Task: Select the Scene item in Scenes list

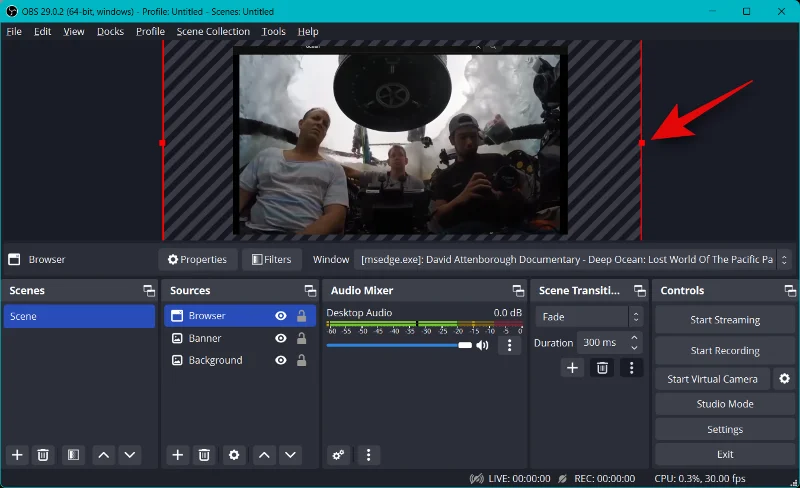Action: 79,316
